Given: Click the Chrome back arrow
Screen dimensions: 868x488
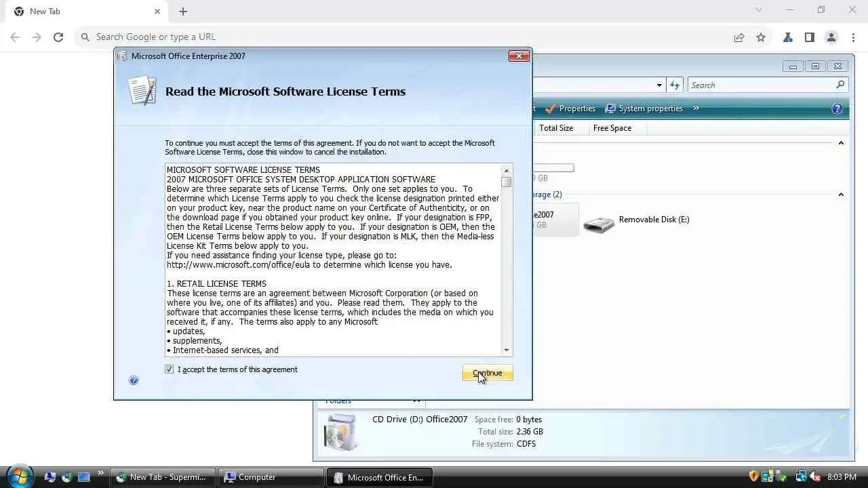Looking at the screenshot, I should (x=15, y=37).
